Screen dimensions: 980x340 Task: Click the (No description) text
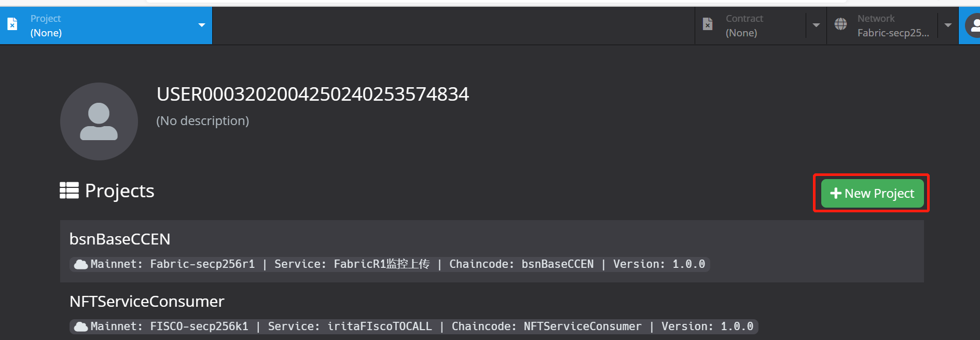pos(203,121)
